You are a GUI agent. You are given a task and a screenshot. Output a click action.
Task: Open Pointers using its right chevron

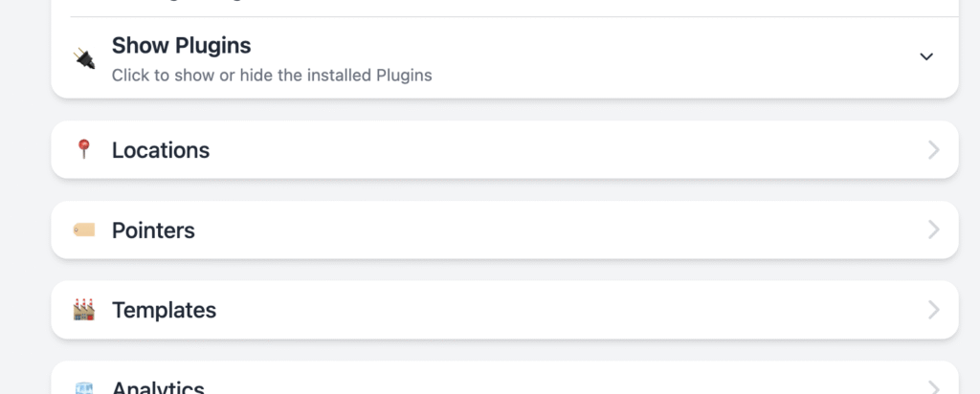tap(933, 230)
